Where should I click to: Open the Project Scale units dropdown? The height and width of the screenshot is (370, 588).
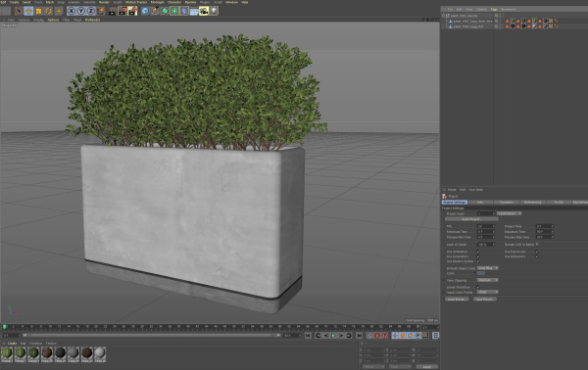(x=510, y=213)
